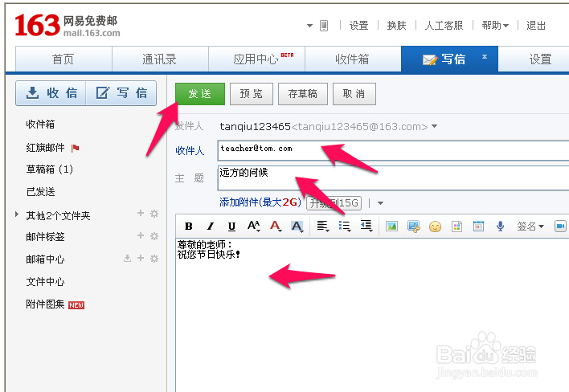Switch to 首页 tab

click(x=63, y=59)
